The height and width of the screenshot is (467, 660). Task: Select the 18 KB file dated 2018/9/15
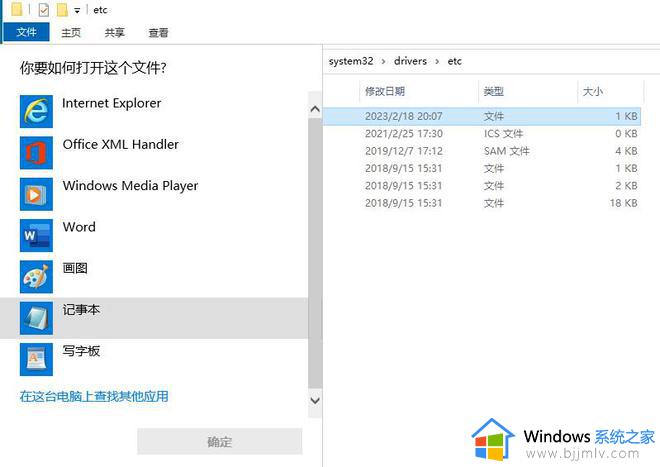coord(482,203)
